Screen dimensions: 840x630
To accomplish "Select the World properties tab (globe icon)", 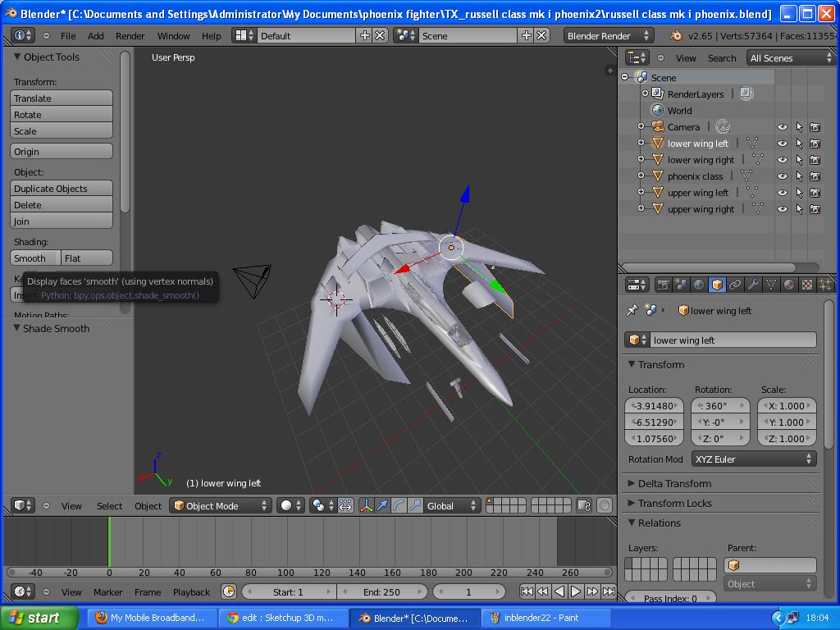I will coord(697,284).
